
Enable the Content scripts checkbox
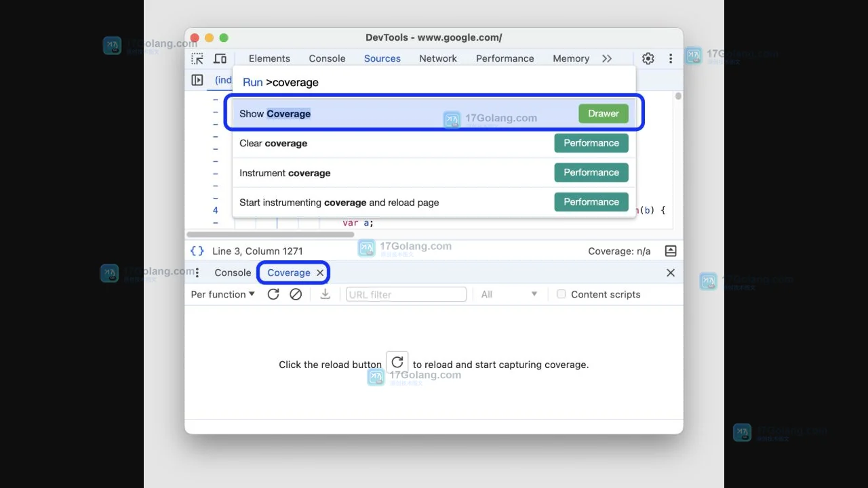pos(561,294)
